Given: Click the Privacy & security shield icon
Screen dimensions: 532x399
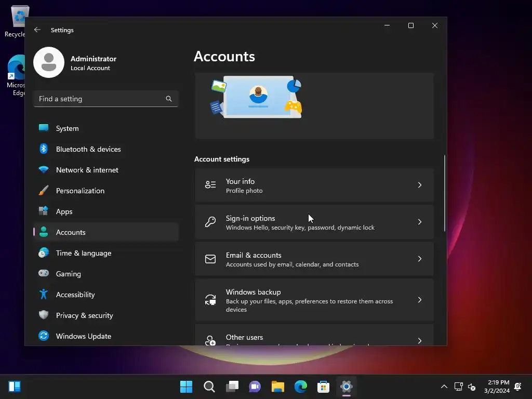Looking at the screenshot, I should [44, 315].
